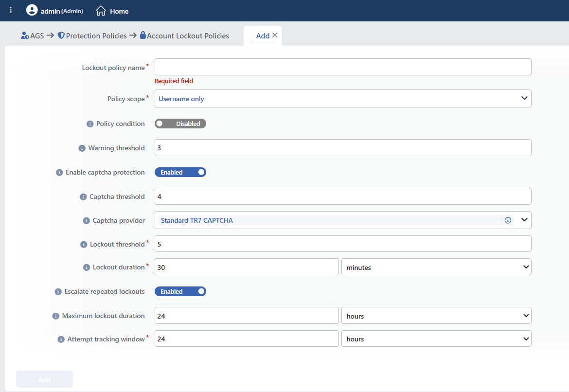Show info for Policy condition
The height and width of the screenshot is (392, 569).
[x=90, y=124]
